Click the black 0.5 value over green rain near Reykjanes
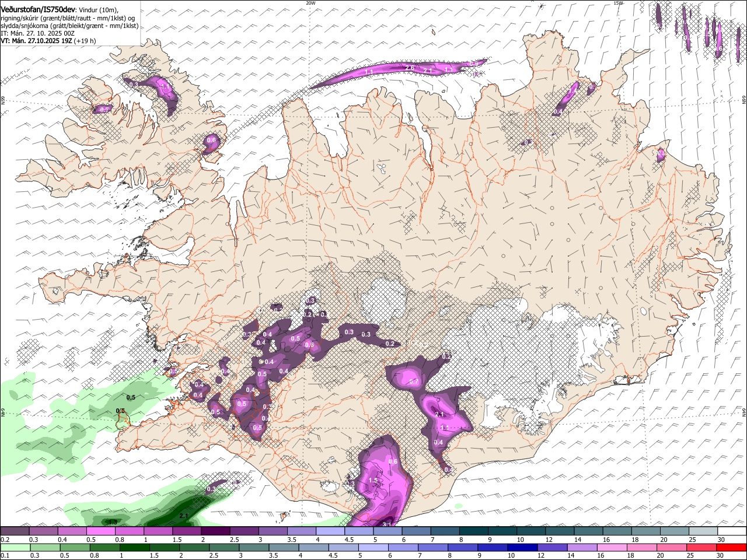This screenshot has height=560, width=747. coord(131,397)
